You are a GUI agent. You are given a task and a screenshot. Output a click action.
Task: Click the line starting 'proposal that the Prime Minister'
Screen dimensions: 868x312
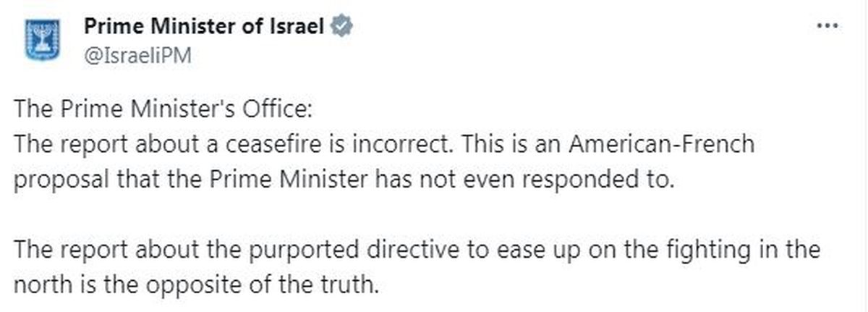point(344,180)
